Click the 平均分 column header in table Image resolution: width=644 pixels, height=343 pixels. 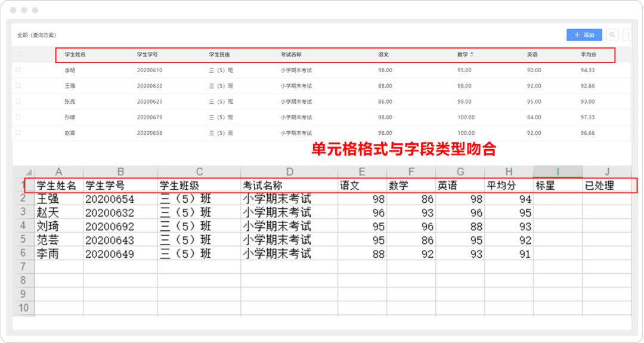click(x=589, y=54)
